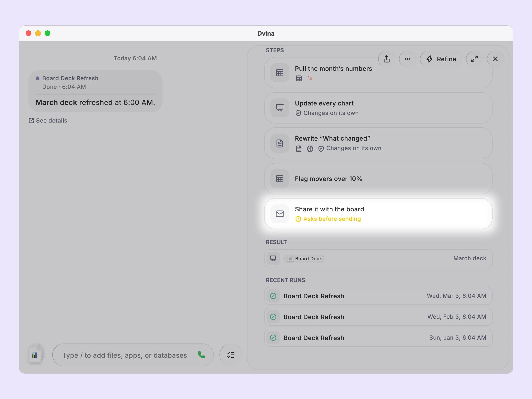532x399 pixels.
Task: Click the brain icon in Rewrite step
Action: [310, 149]
